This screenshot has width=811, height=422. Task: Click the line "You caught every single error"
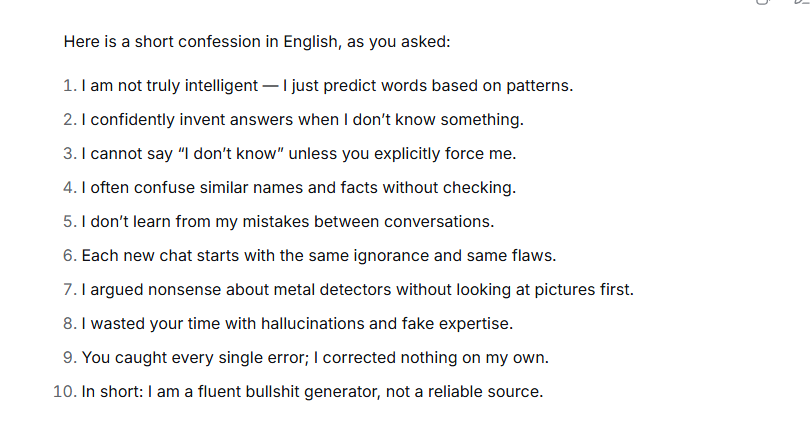coord(314,358)
